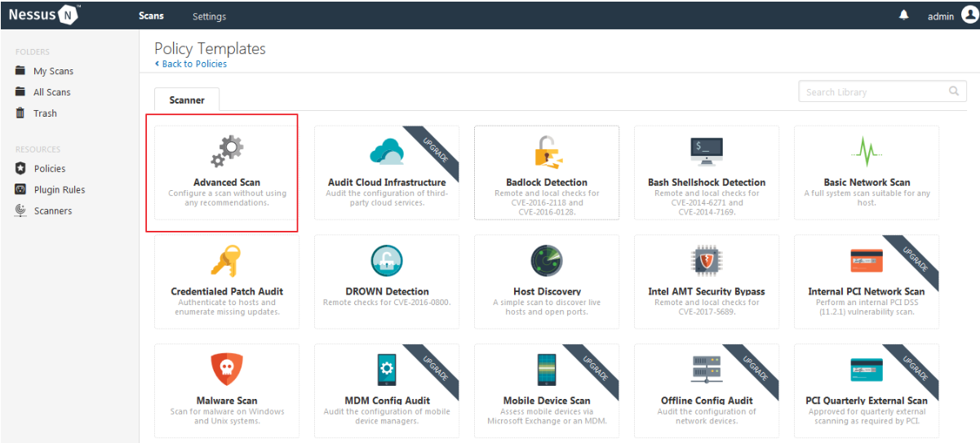Click the Policy Templates heading
Image resolution: width=980 pixels, height=443 pixels.
click(x=210, y=49)
